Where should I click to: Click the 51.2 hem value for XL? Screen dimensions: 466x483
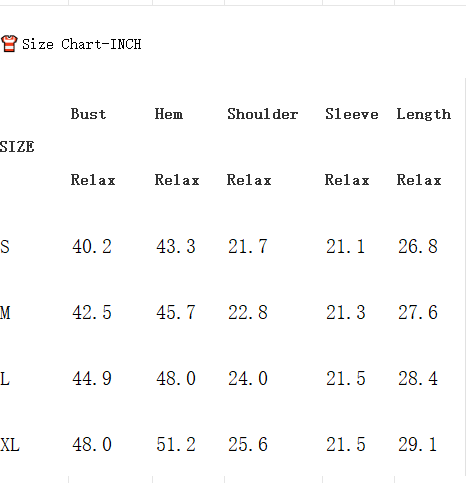point(176,445)
